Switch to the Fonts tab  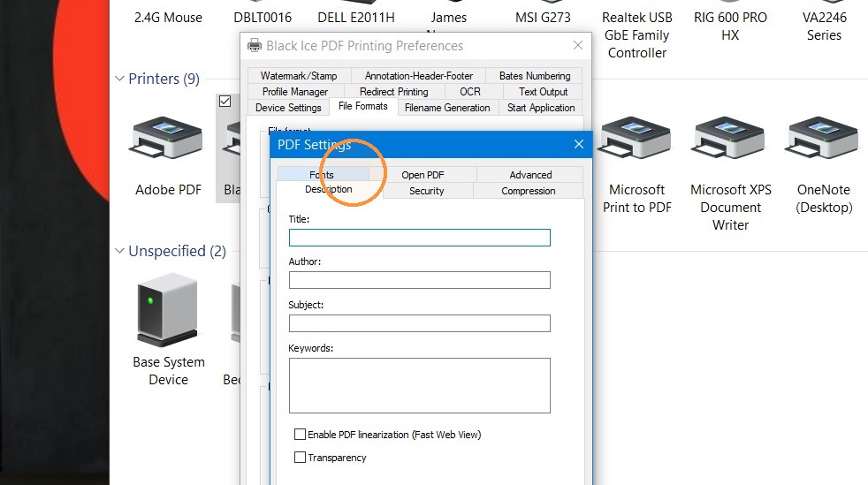pyautogui.click(x=322, y=175)
